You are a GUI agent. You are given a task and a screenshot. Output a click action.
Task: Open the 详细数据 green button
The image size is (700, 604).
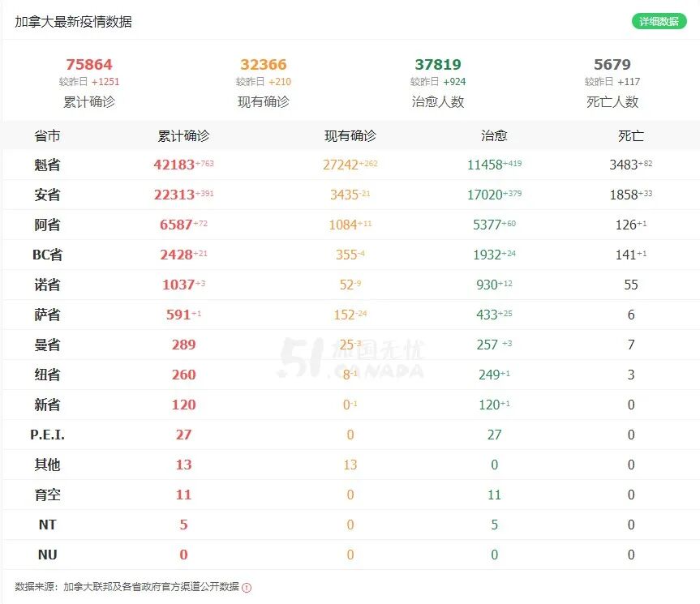click(x=659, y=21)
